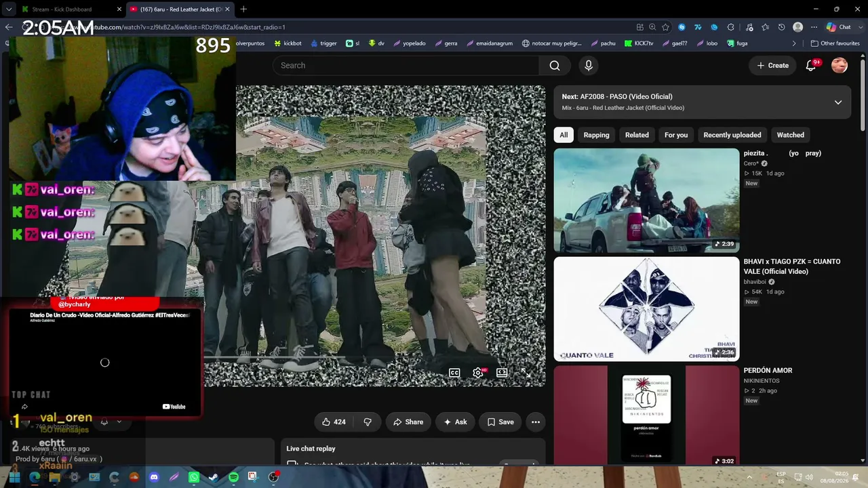Open the browser zoom magnifier icon
This screenshot has height=488, width=868.
(x=652, y=27)
